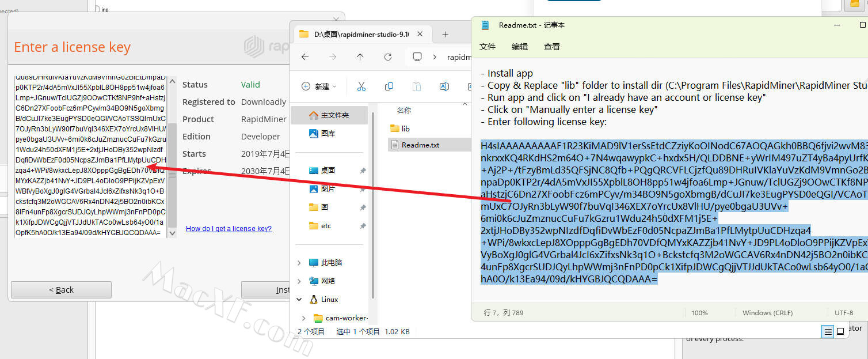The image size is (868, 359).
Task: Click the monitor icon in the address bar
Action: coord(417,57)
